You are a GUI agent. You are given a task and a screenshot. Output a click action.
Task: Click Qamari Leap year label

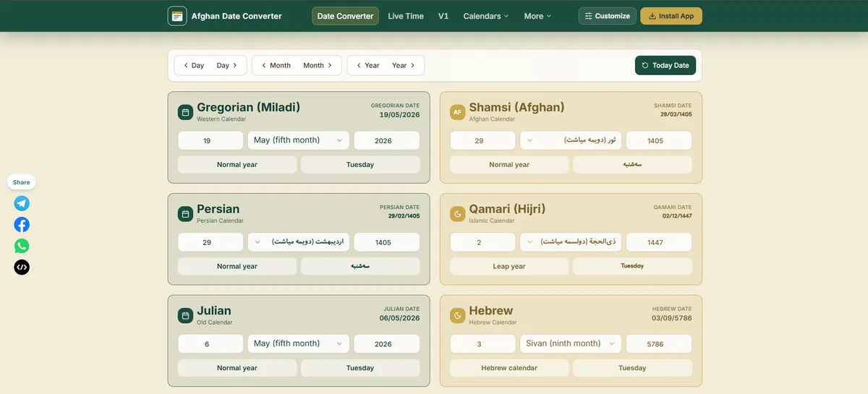(509, 266)
